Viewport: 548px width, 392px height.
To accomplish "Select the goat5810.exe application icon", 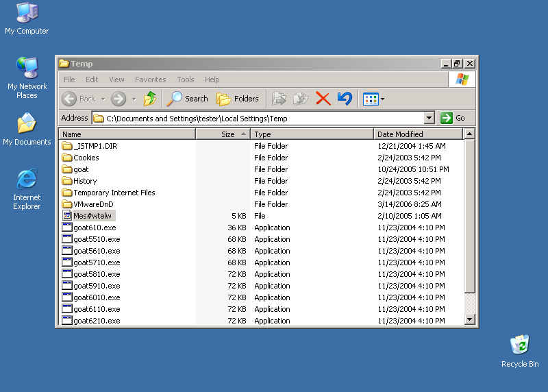I will pyautogui.click(x=66, y=274).
